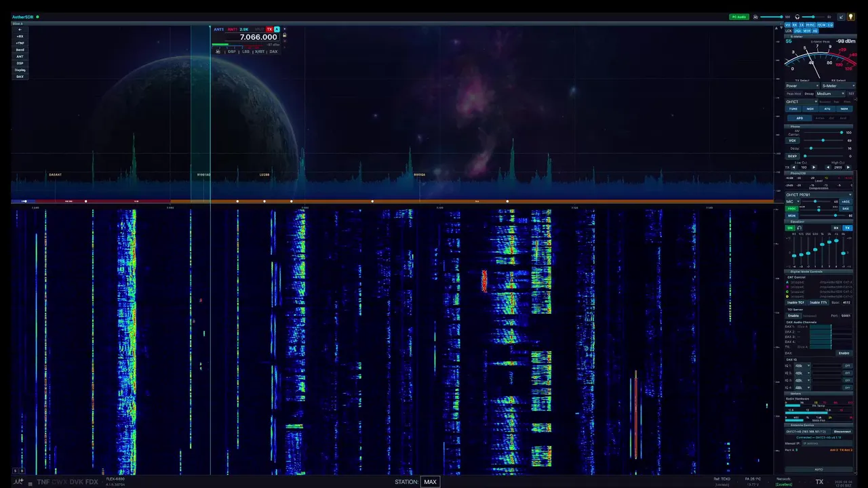Open the +RX menu in left sidebar
This screenshot has height=488, width=868.
point(20,36)
